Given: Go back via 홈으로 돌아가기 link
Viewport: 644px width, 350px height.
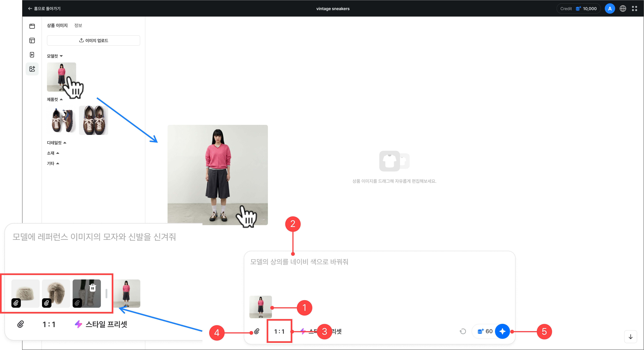Looking at the screenshot, I should pyautogui.click(x=44, y=8).
